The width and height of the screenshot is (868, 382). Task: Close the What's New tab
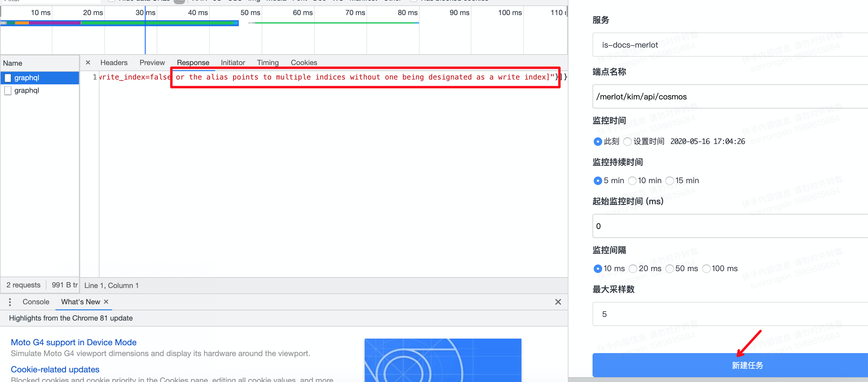pyautogui.click(x=106, y=302)
